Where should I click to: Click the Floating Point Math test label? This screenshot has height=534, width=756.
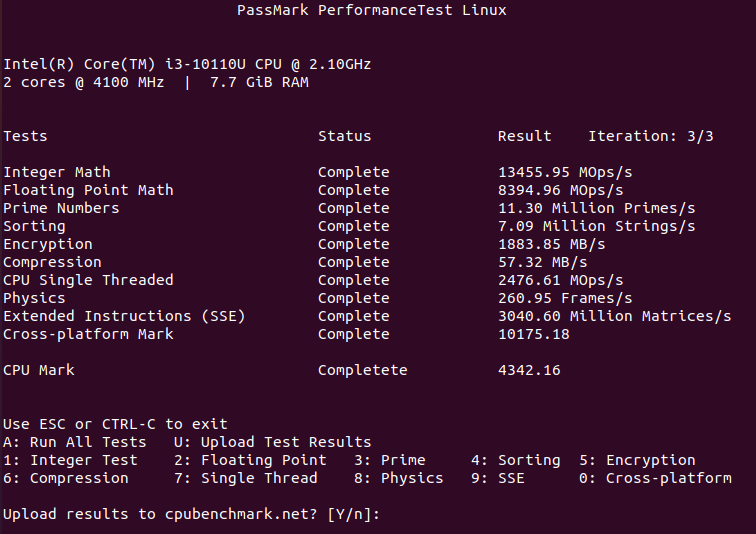[x=88, y=190]
